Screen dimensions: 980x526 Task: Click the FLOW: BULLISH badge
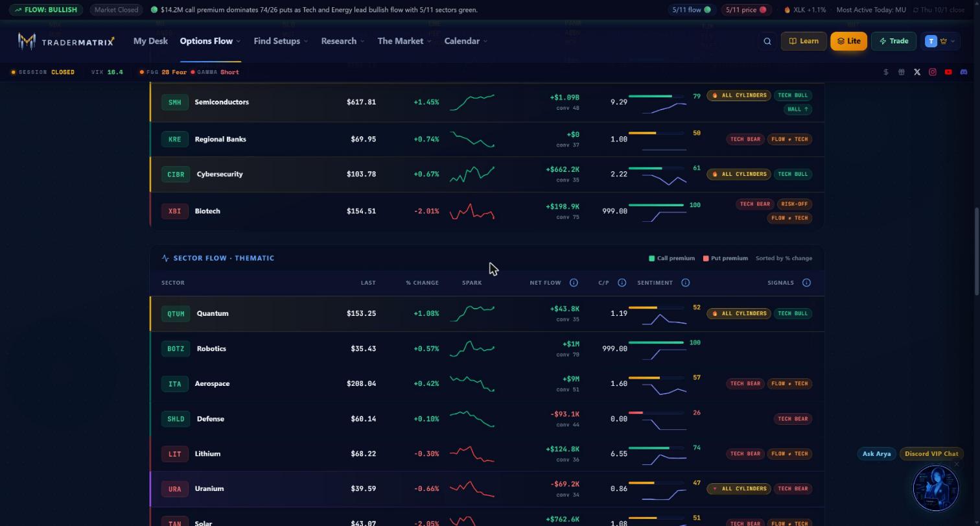coord(46,10)
